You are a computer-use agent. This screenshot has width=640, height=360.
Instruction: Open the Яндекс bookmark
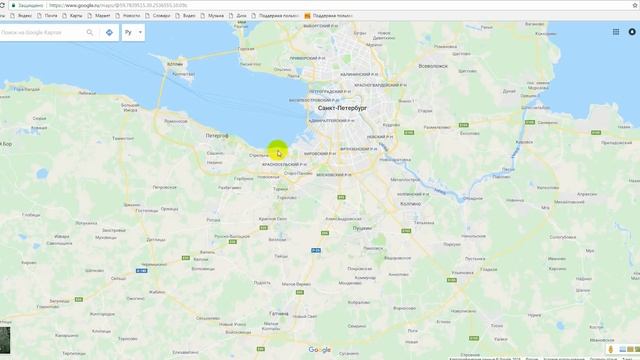tap(21, 16)
